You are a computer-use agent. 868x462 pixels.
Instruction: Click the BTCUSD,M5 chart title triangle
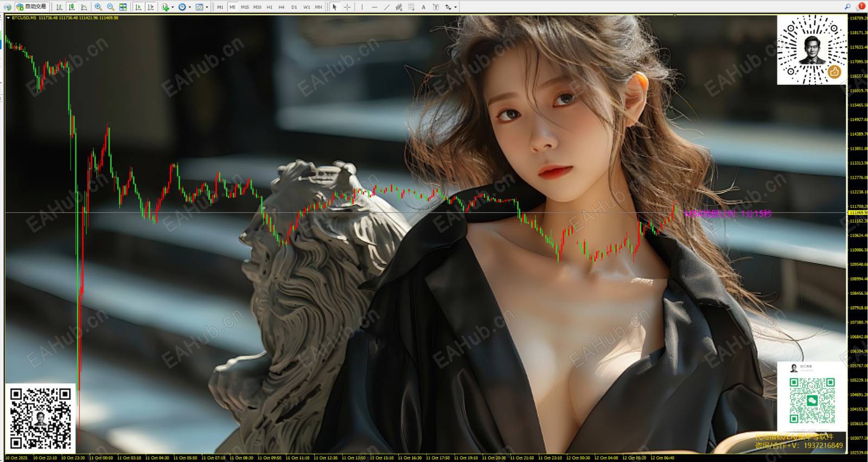tap(8, 18)
